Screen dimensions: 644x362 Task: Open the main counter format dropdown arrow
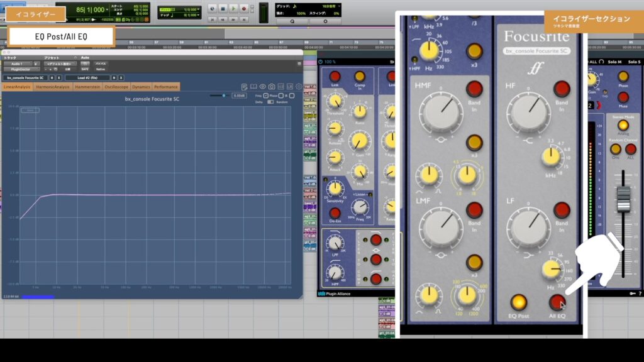107,9
